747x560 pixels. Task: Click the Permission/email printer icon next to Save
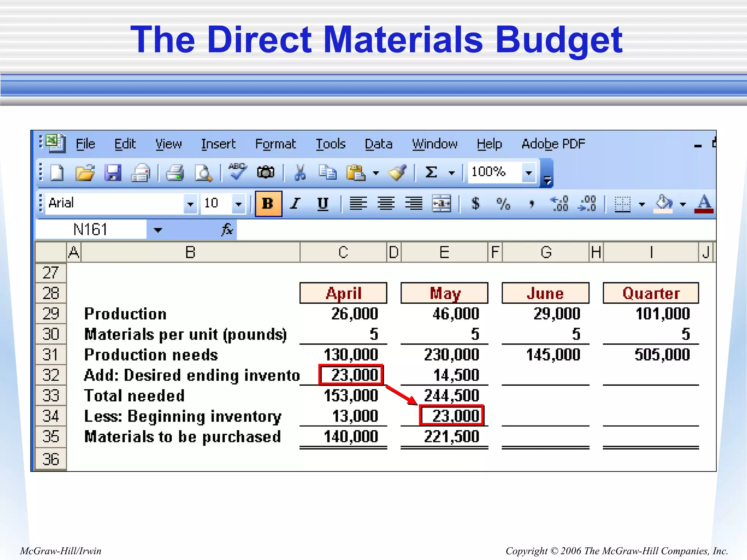pos(140,172)
